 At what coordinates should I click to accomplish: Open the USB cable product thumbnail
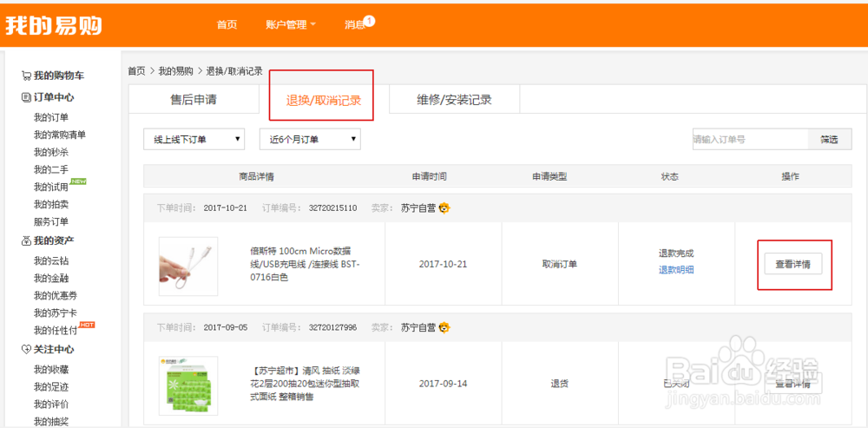pos(188,267)
